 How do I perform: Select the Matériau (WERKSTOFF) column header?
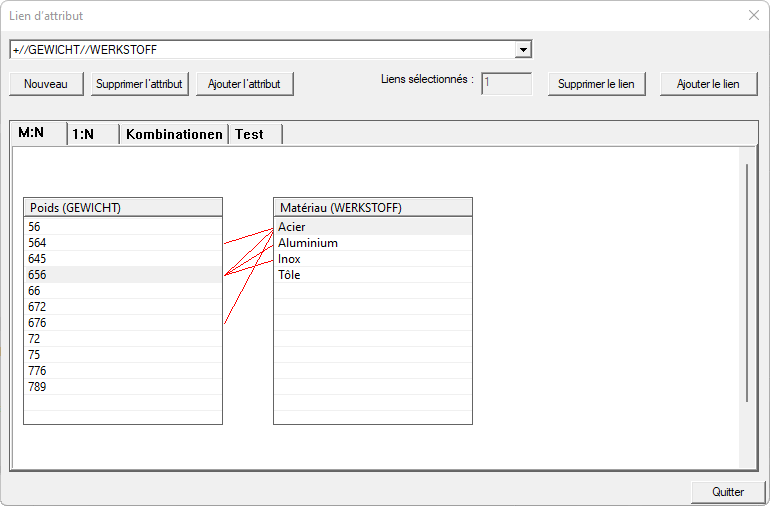(373, 207)
